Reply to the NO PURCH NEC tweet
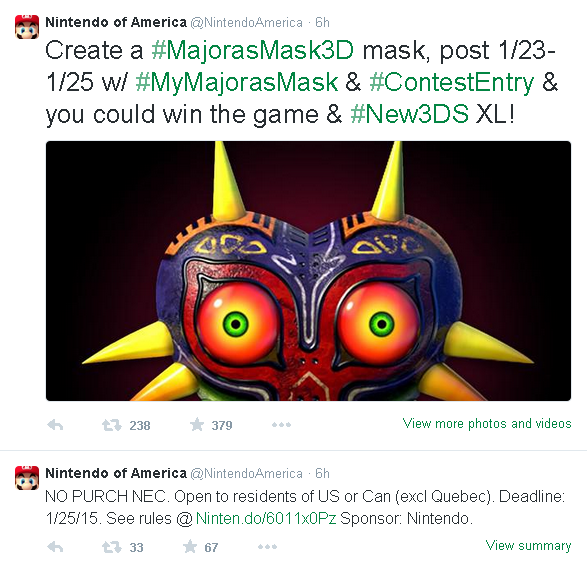 (55, 547)
